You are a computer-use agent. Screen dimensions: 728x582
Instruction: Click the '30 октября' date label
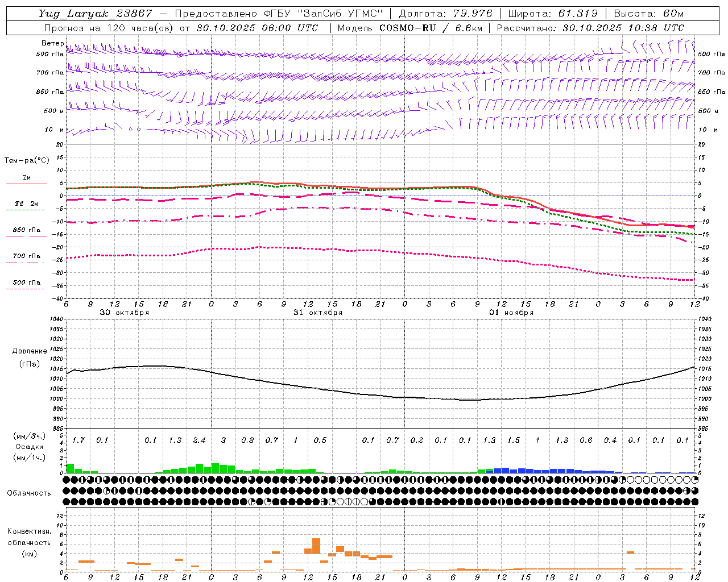(x=125, y=313)
